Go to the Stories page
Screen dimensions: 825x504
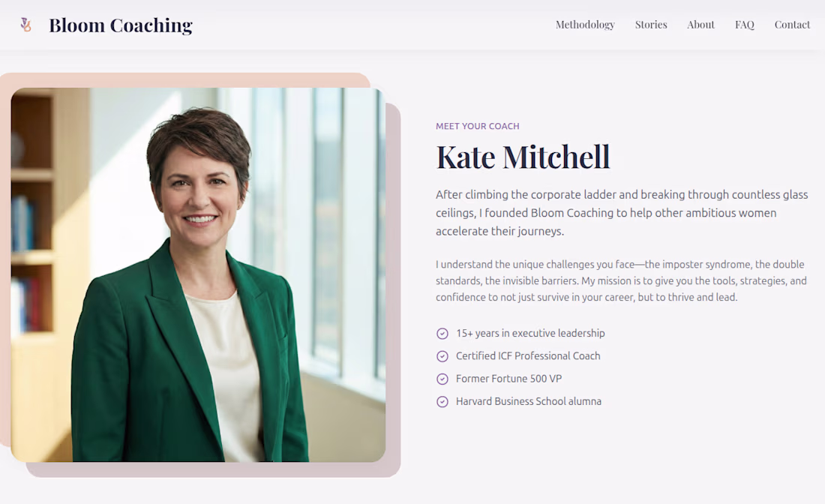click(x=651, y=25)
